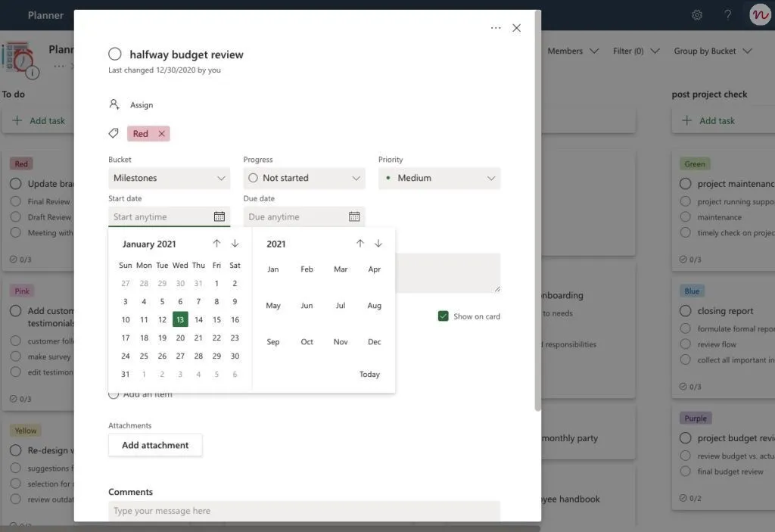Image resolution: width=775 pixels, height=532 pixels.
Task: Open the Filter (0) dropdown
Action: tap(636, 51)
